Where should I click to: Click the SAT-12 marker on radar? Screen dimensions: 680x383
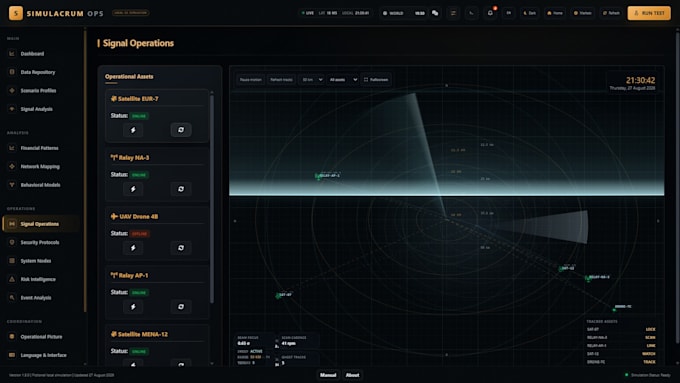561,268
